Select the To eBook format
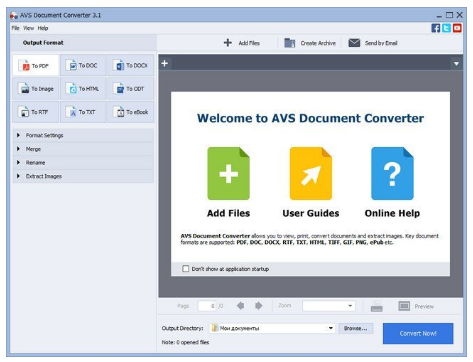The width and height of the screenshot is (473, 362). tap(130, 112)
